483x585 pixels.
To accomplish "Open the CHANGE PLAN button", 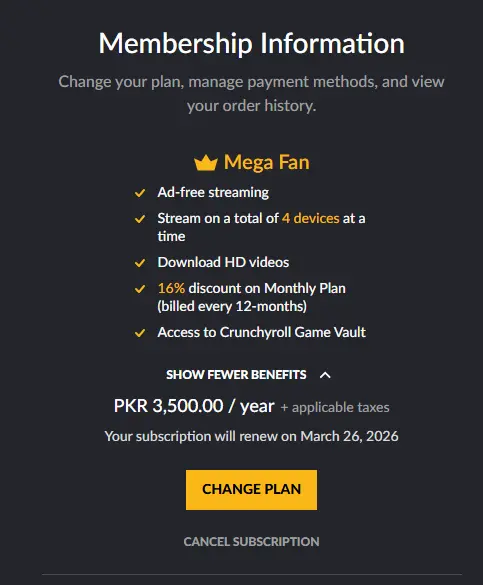I will click(251, 489).
